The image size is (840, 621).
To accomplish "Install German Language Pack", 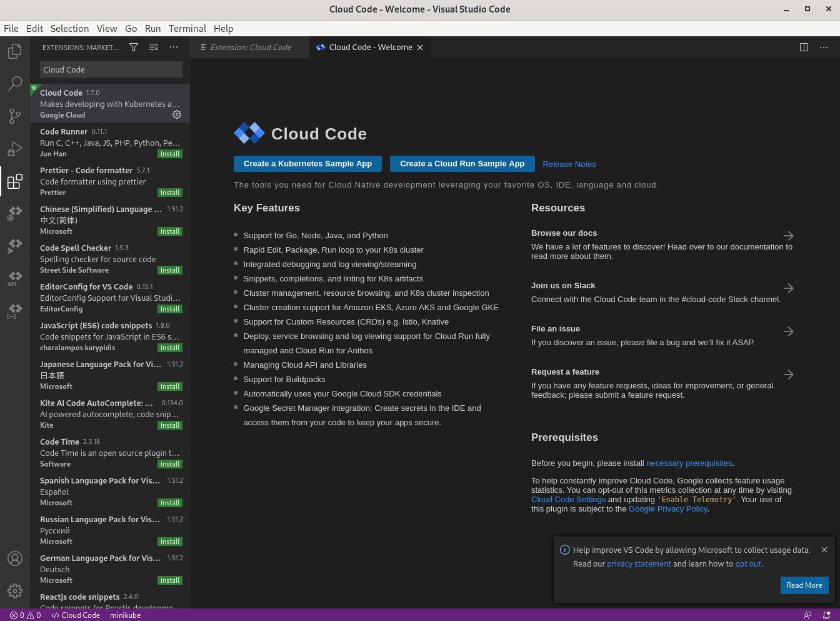I will (x=170, y=580).
